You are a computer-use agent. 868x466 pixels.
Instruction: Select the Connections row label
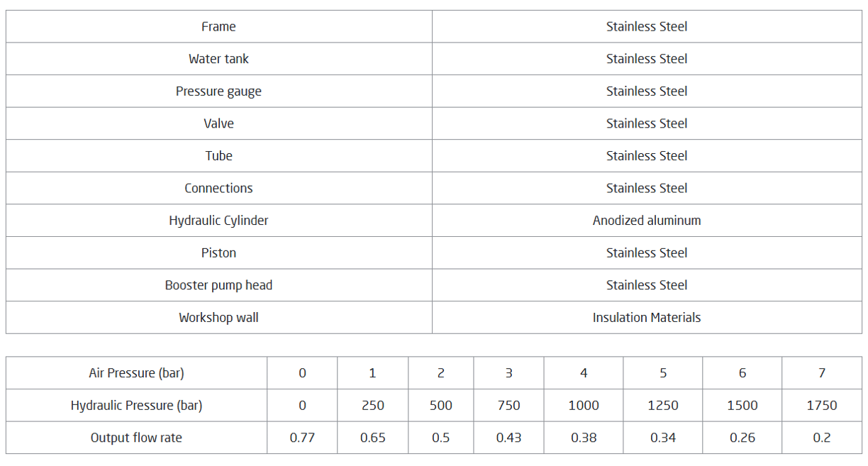218,188
